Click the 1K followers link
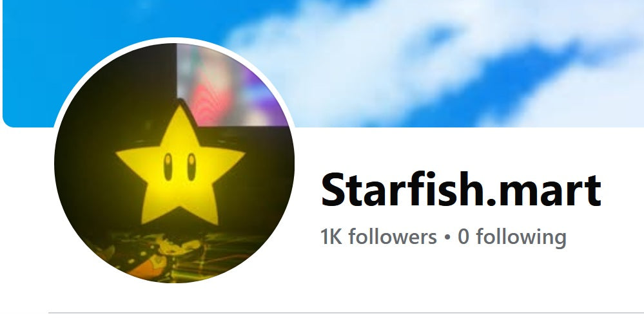Viewport: 644px width, 318px height. [378, 237]
